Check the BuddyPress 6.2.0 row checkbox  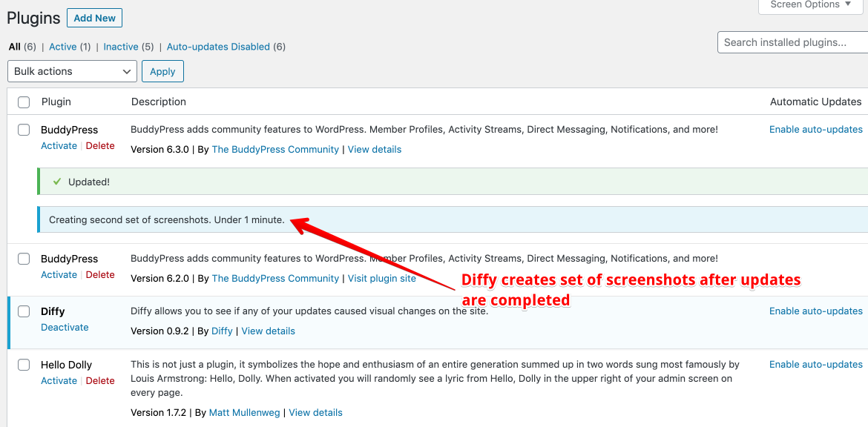click(x=24, y=259)
